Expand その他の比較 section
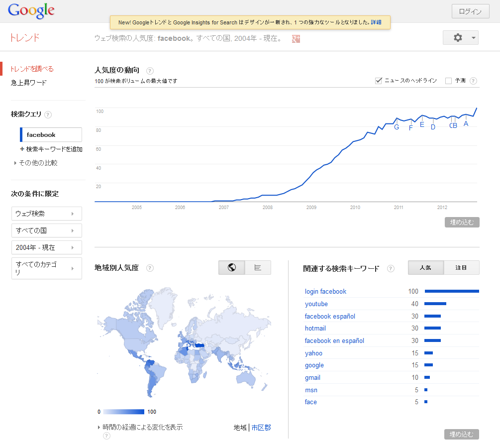 pyautogui.click(x=36, y=163)
